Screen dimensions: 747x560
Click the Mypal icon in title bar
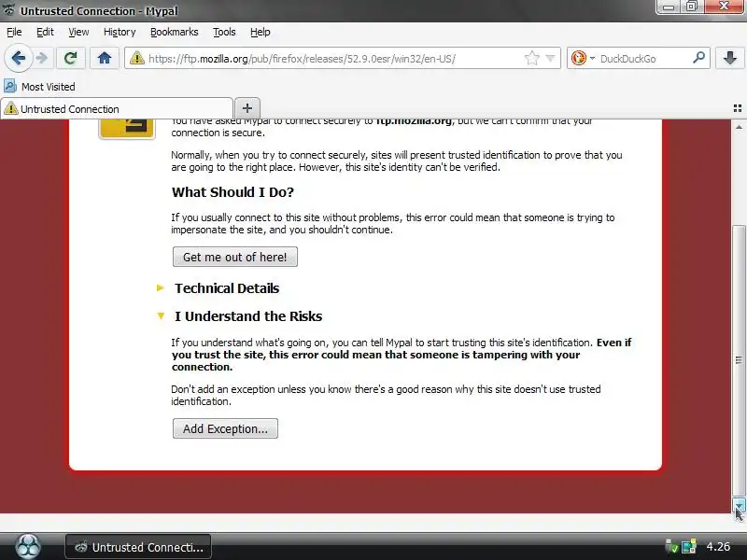click(8, 9)
